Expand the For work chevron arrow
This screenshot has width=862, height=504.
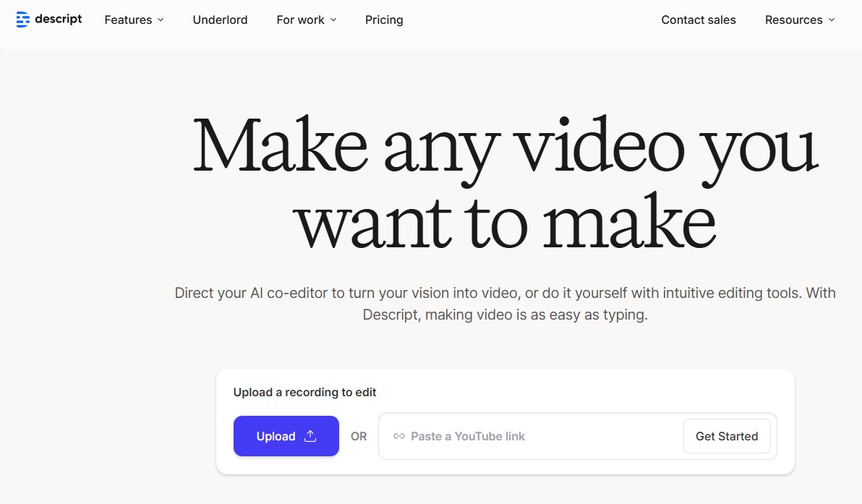pos(333,20)
